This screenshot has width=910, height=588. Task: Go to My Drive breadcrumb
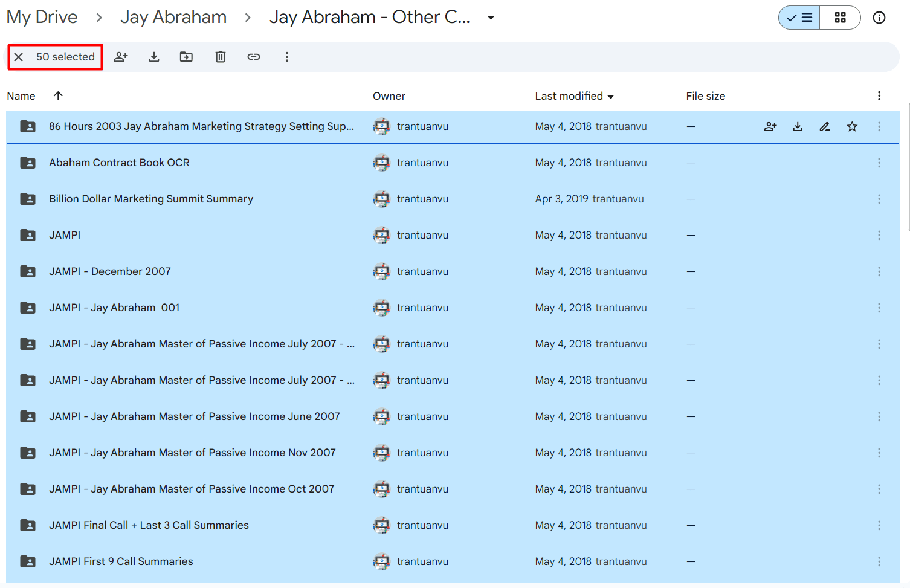[x=42, y=17]
